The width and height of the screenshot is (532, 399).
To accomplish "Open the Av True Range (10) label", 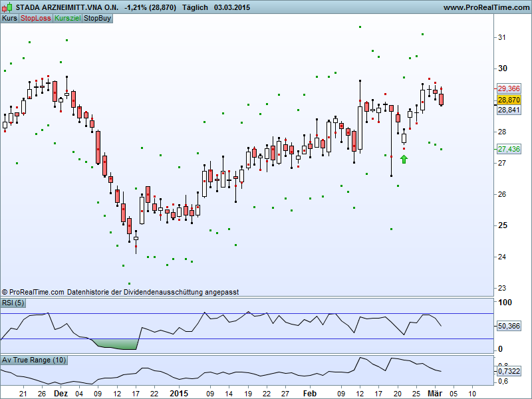I will click(x=34, y=360).
